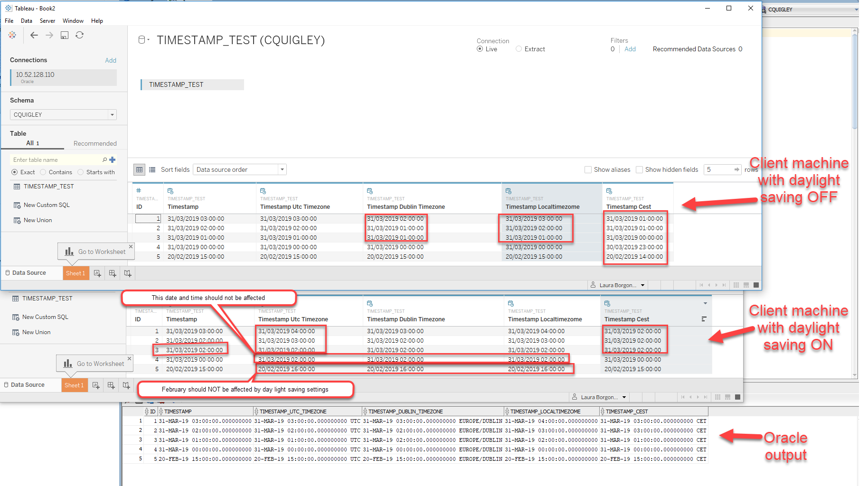The width and height of the screenshot is (868, 486).
Task: Click the filmstrip view icon in lower window status bar
Action: point(727,397)
